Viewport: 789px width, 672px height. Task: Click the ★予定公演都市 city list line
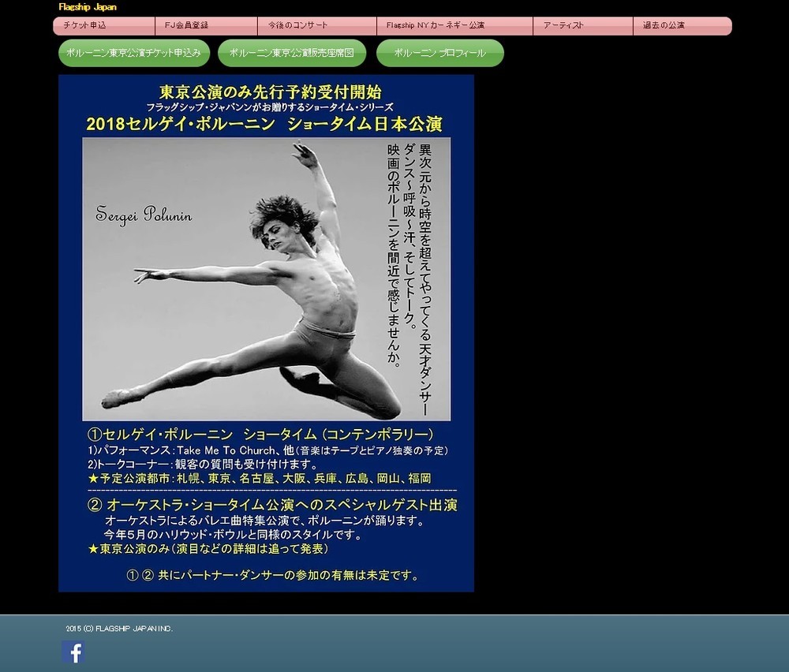260,479
